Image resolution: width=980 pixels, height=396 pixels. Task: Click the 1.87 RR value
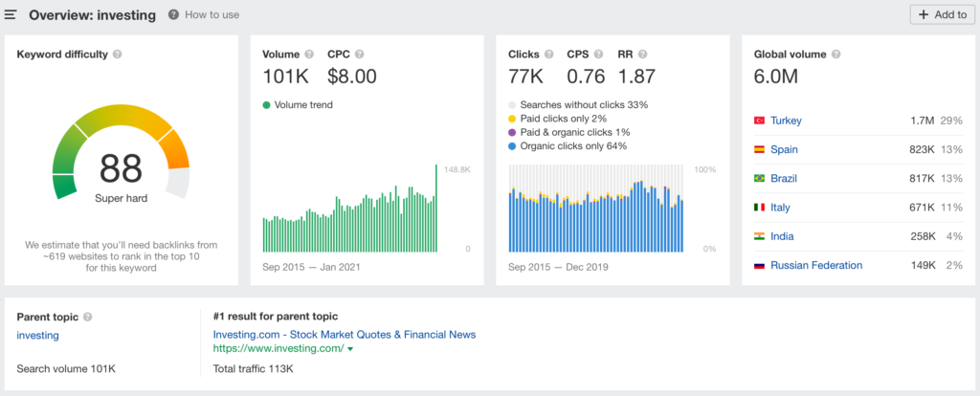(x=636, y=77)
